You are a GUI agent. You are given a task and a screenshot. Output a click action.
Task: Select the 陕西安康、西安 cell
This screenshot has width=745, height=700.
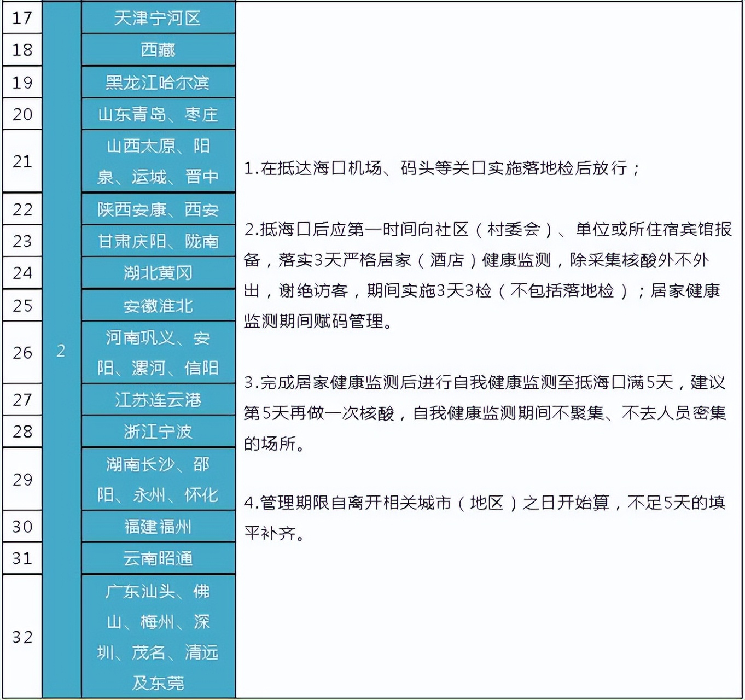(x=158, y=209)
